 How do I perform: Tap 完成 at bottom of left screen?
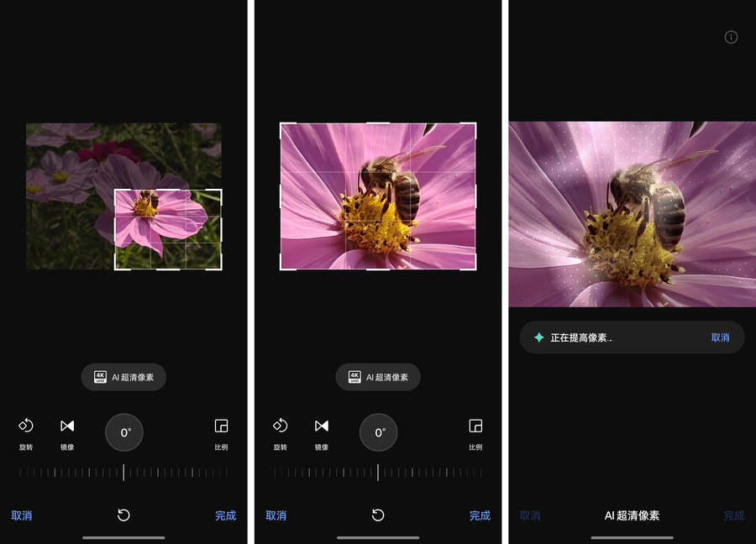(226, 515)
